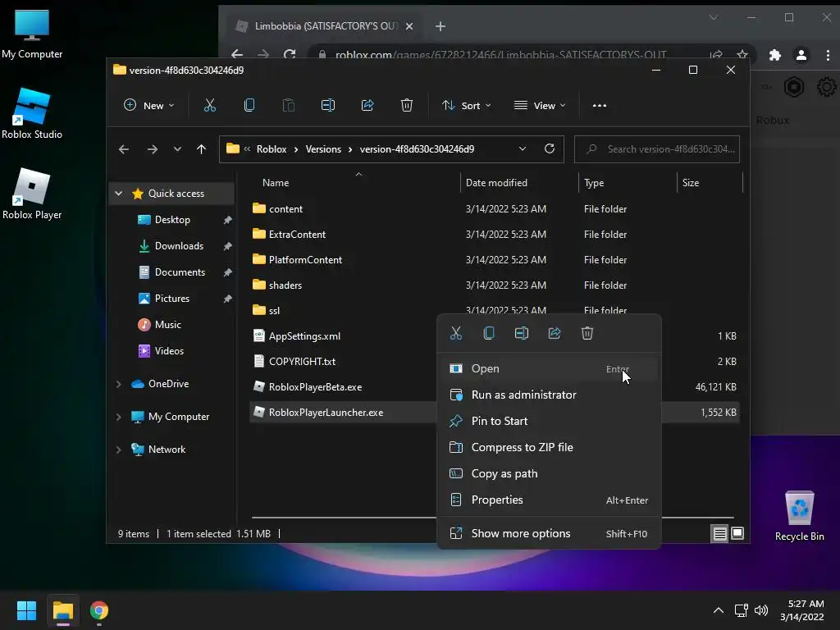
Task: Show hidden system tray icons
Action: (719, 610)
